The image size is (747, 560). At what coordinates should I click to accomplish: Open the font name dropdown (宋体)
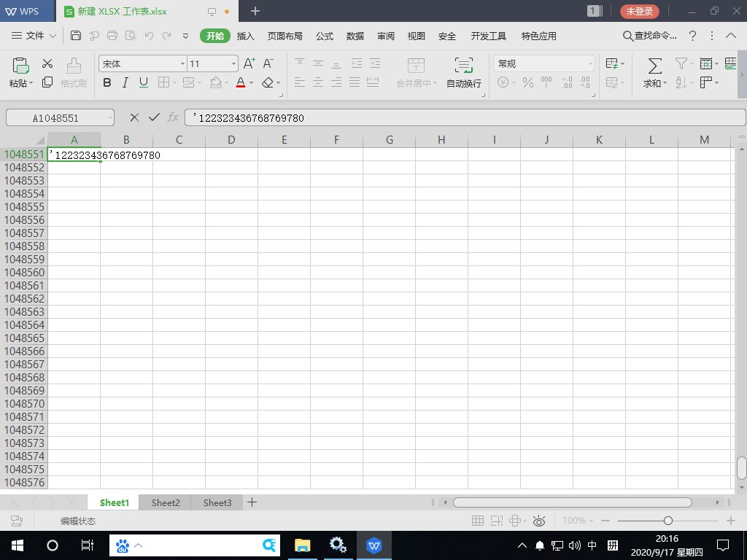pyautogui.click(x=182, y=64)
